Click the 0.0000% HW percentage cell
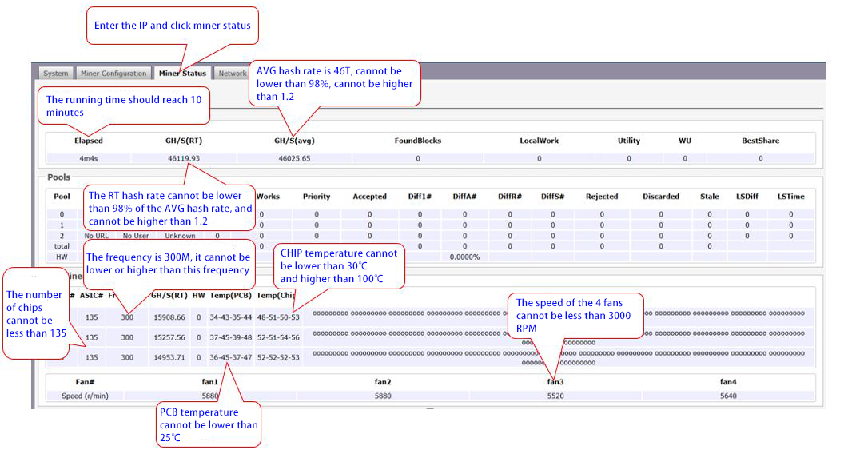 (x=464, y=257)
